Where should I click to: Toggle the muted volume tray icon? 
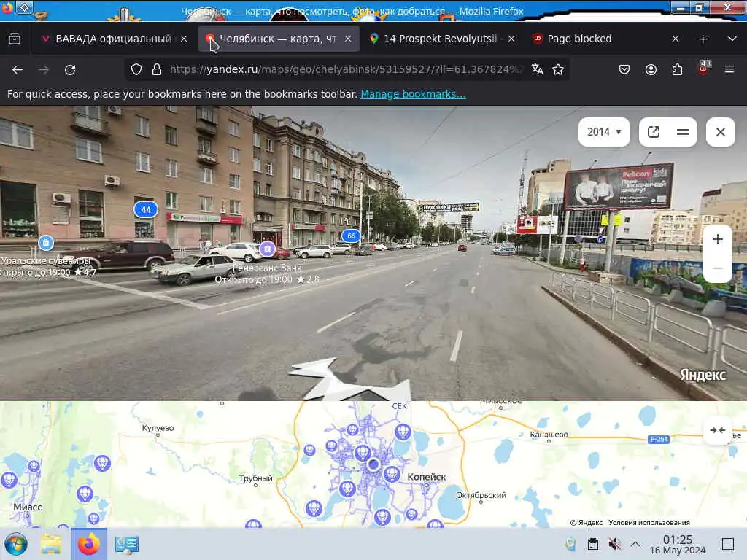point(614,544)
